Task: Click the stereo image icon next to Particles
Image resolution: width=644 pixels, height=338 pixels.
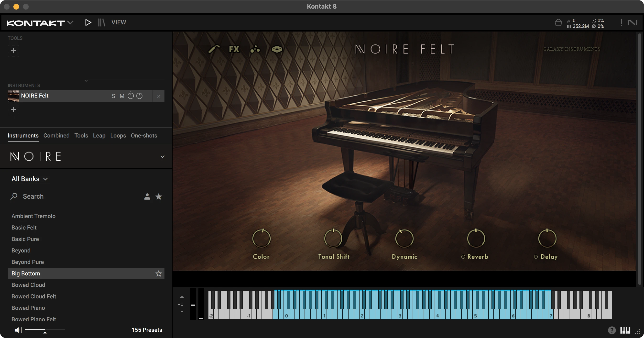Action: point(276,49)
